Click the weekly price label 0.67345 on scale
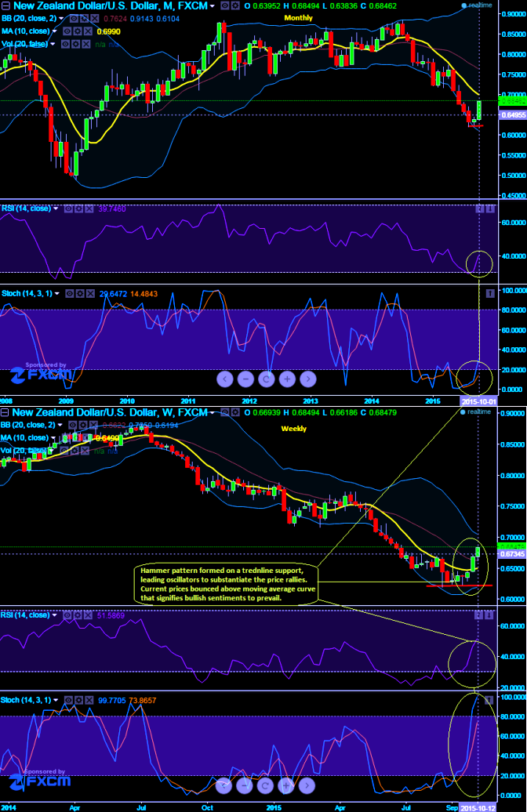 click(512, 554)
